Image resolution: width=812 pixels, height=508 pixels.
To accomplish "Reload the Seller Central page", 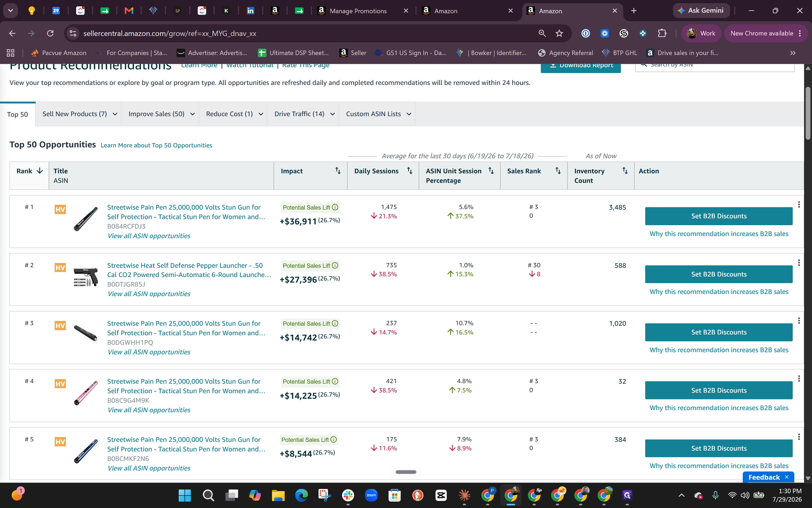I will coord(50,33).
